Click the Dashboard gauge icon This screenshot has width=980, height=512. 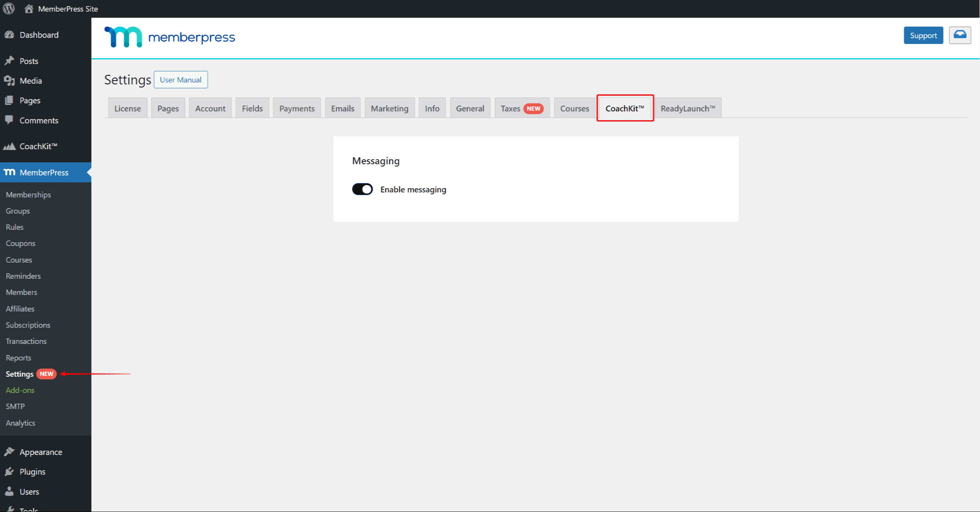(9, 35)
